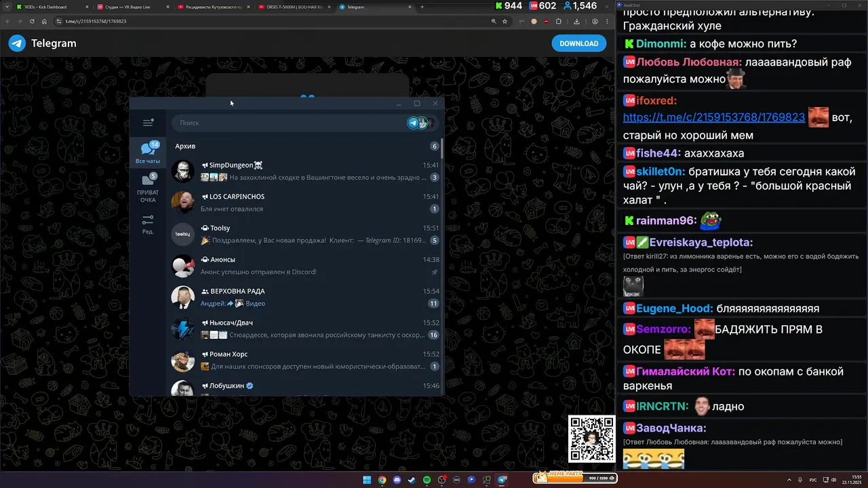
Task: Open the 'Ньюсач/Двач' channel
Action: (x=305, y=329)
